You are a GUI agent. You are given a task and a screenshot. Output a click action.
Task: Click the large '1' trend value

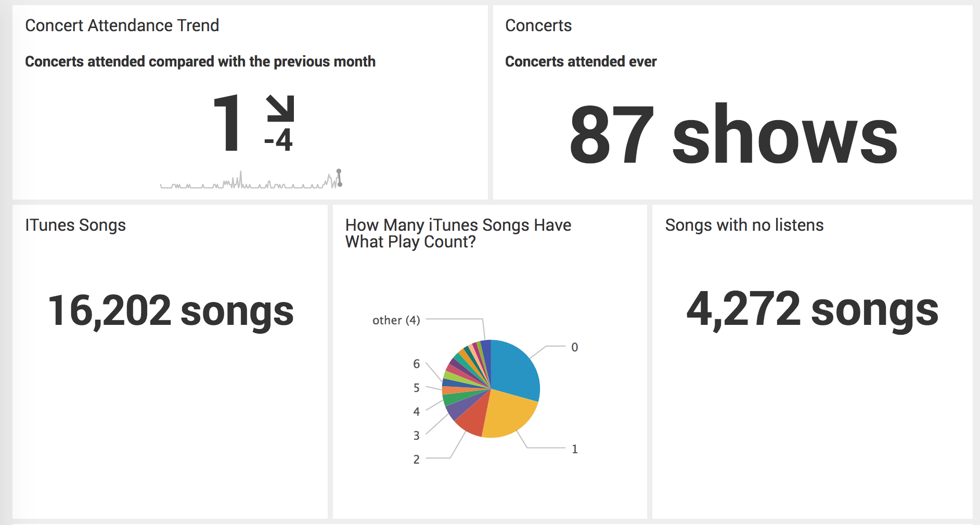pos(227,123)
